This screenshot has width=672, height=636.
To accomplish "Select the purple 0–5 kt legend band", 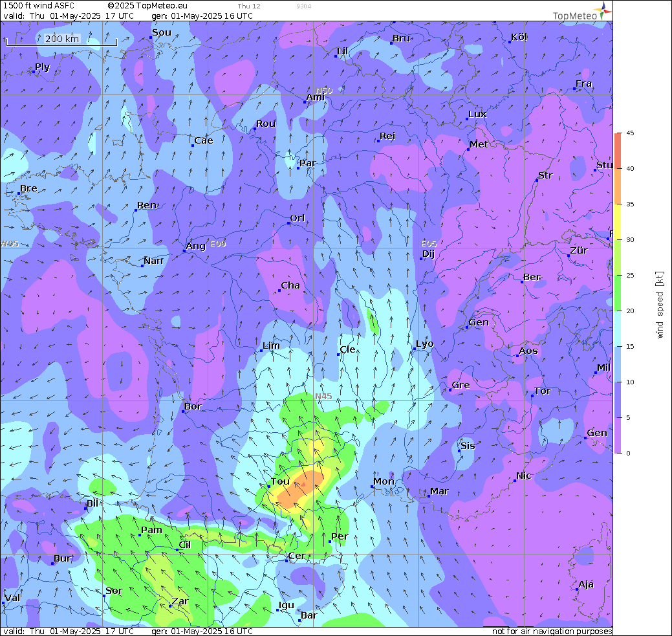I will (618, 435).
